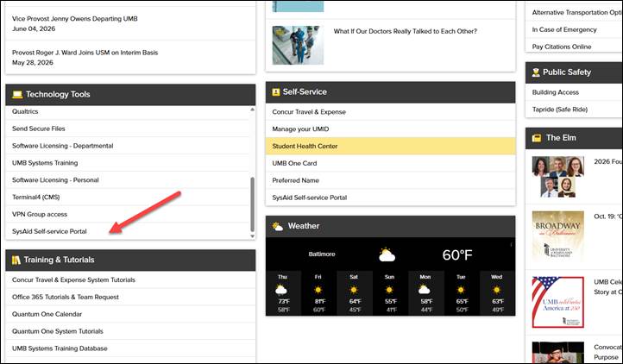The image size is (623, 364).
Task: Open Terminal4 (CMS) link
Action: [x=35, y=198]
